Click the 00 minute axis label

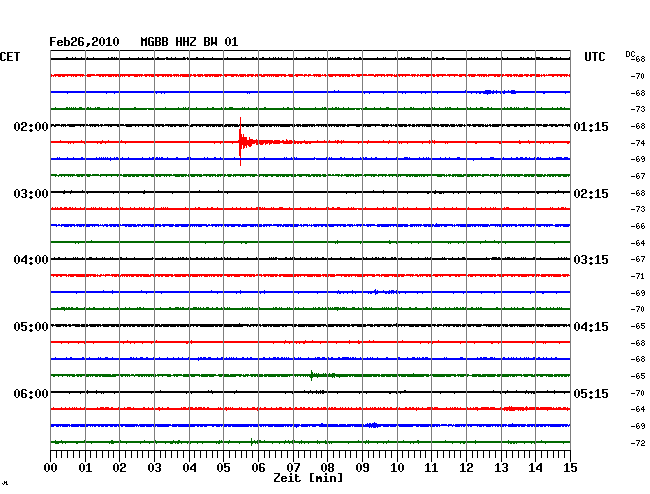pos(51,467)
